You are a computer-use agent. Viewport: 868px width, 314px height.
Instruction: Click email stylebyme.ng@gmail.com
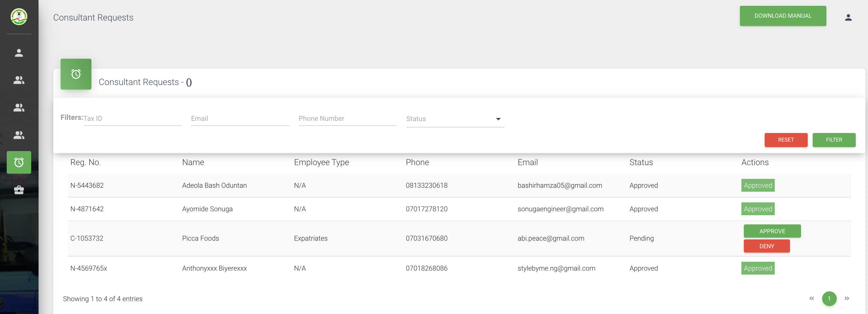tap(556, 268)
